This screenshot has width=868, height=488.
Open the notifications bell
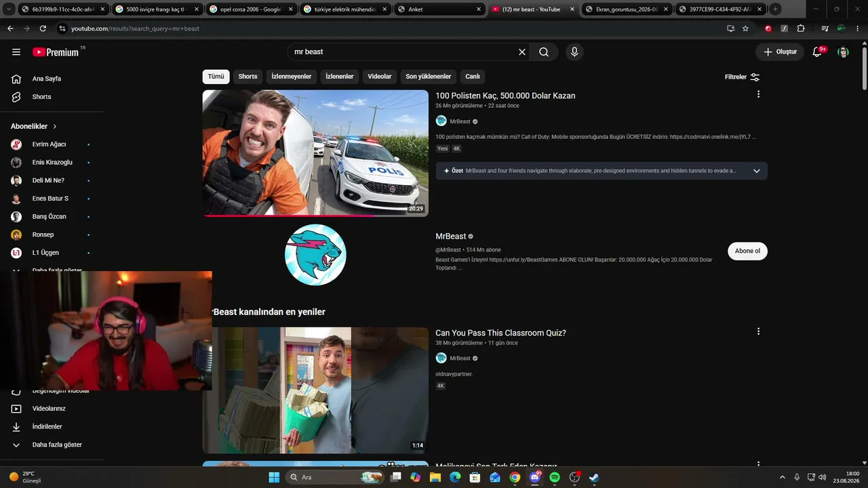pos(817,52)
